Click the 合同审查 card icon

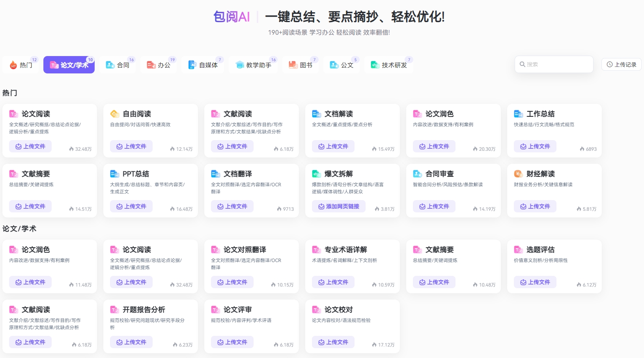(x=417, y=174)
